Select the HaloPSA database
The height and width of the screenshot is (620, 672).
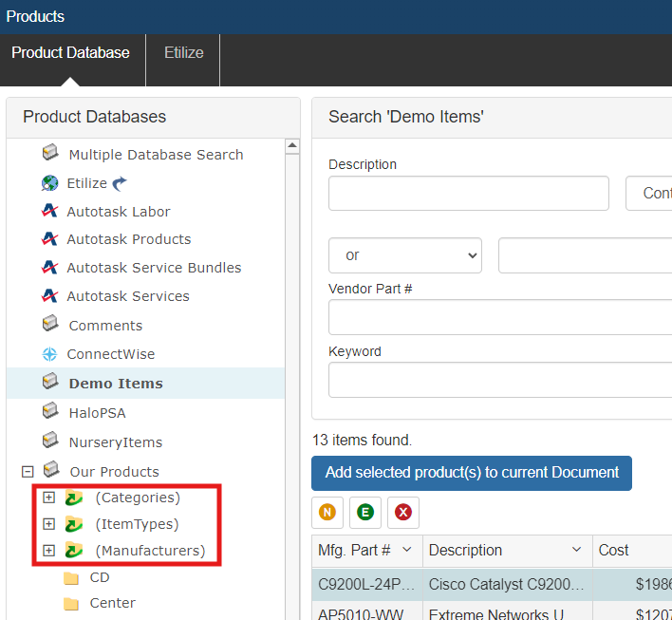coord(97,413)
